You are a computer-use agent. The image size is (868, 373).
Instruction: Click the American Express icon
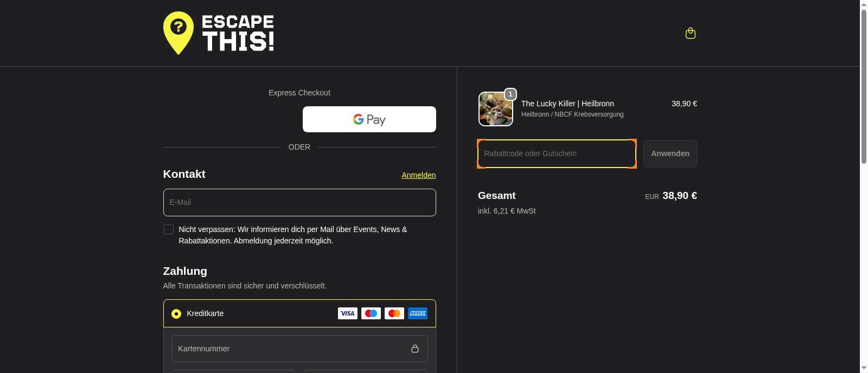pos(418,313)
